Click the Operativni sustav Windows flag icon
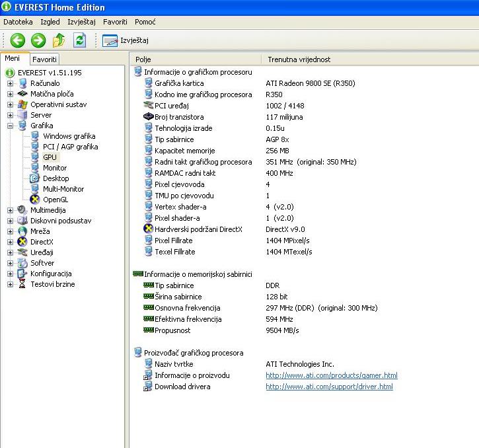The height and width of the screenshot is (448, 479). point(22,104)
